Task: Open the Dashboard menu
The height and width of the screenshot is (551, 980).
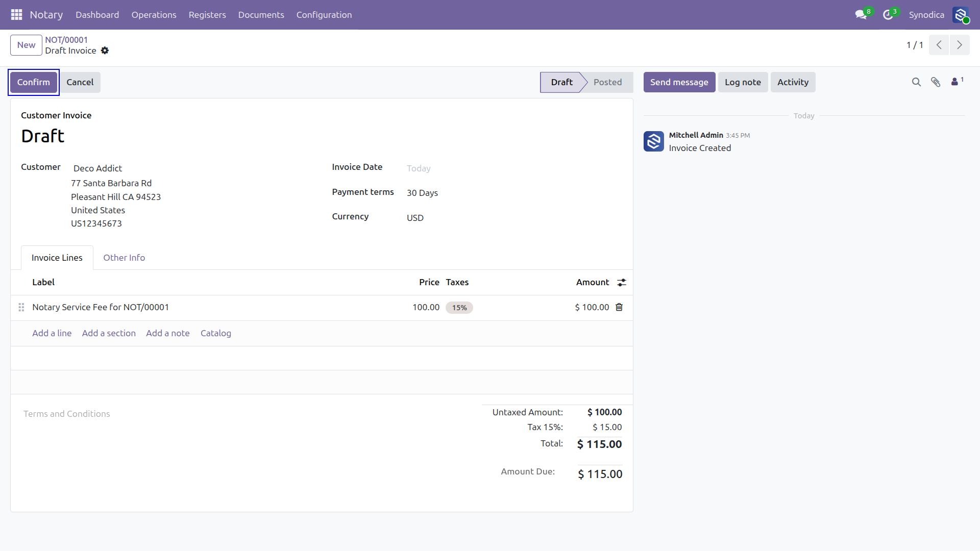Action: coord(97,15)
